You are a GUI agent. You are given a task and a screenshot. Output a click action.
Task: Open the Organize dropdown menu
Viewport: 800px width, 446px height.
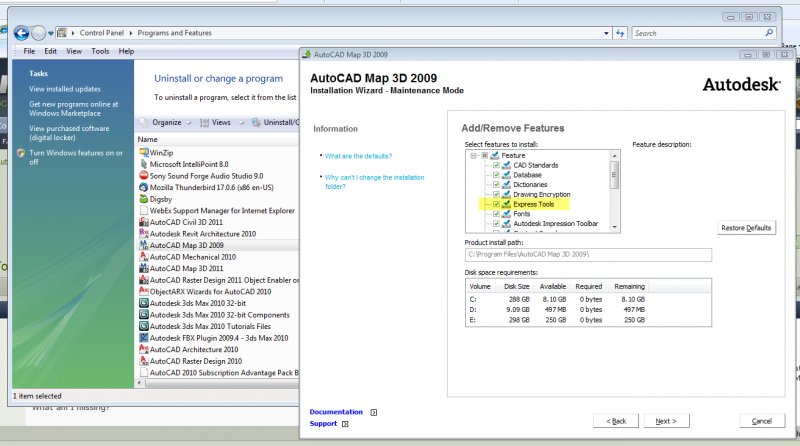167,122
